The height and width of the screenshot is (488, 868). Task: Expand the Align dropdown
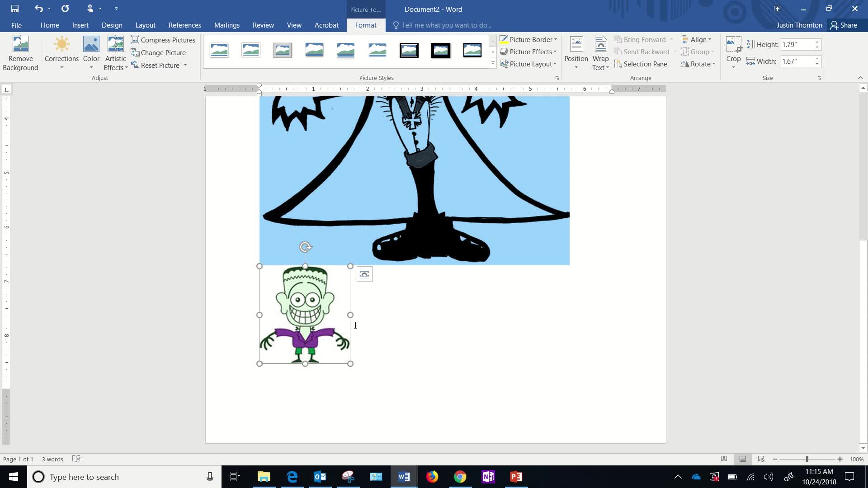point(697,40)
